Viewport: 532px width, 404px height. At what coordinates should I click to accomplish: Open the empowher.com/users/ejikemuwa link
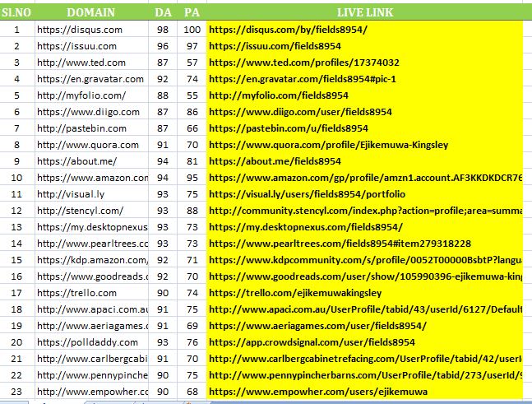[x=318, y=392]
